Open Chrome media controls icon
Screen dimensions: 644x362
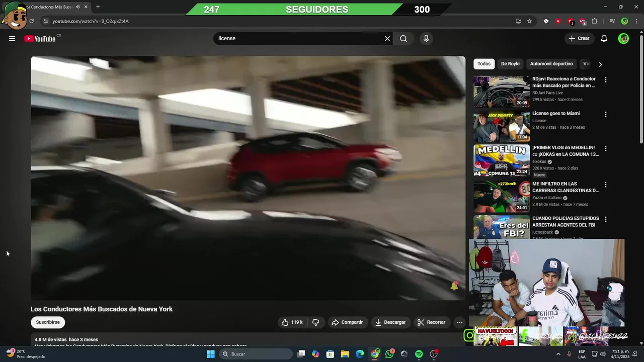612,21
